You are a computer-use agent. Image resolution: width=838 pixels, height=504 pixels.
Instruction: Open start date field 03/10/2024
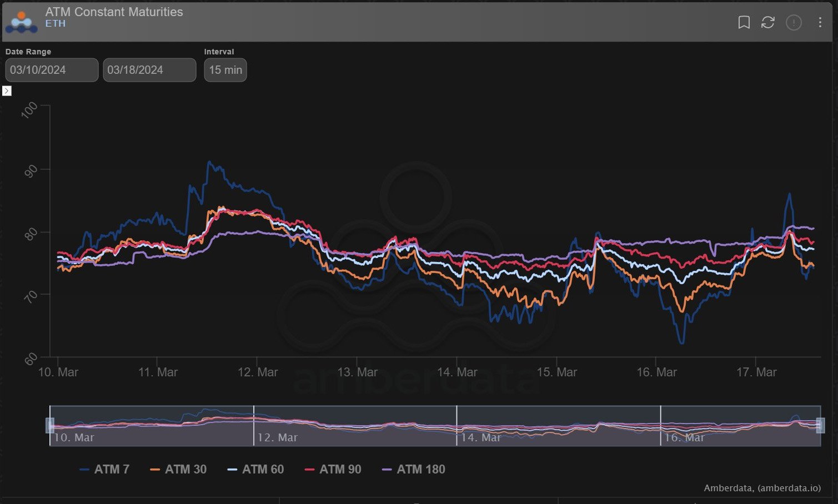[52, 70]
